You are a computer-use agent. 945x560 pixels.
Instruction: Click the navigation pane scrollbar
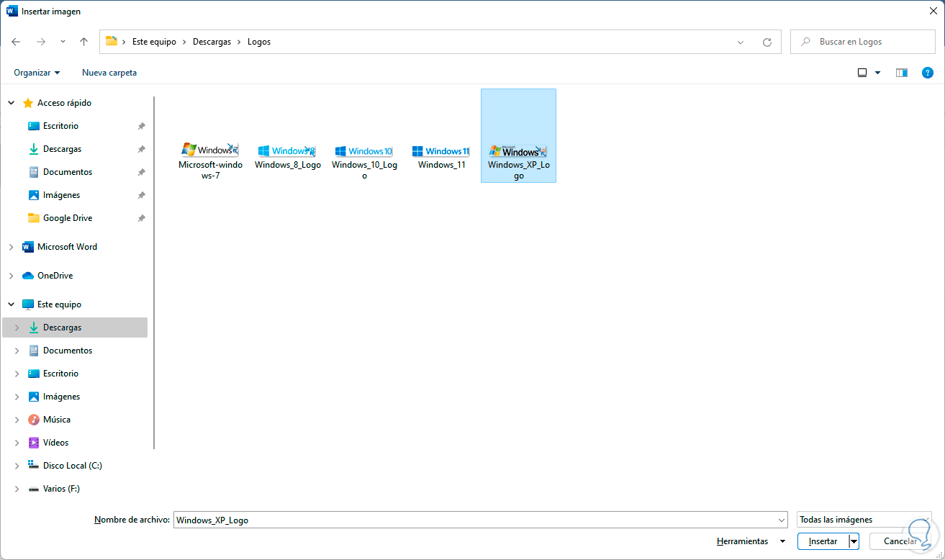154,273
